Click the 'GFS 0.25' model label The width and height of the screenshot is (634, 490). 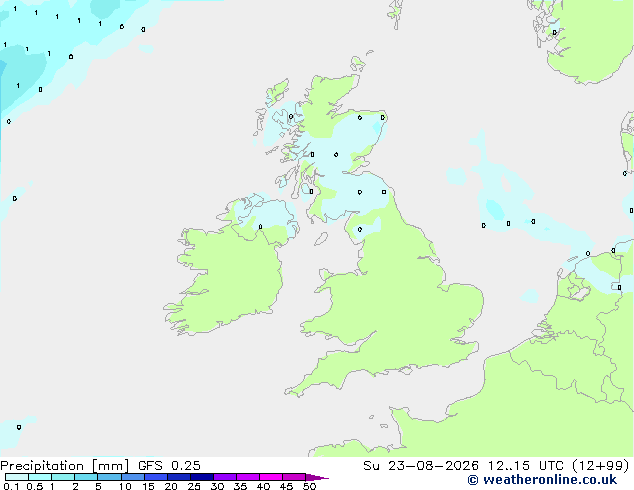click(169, 466)
